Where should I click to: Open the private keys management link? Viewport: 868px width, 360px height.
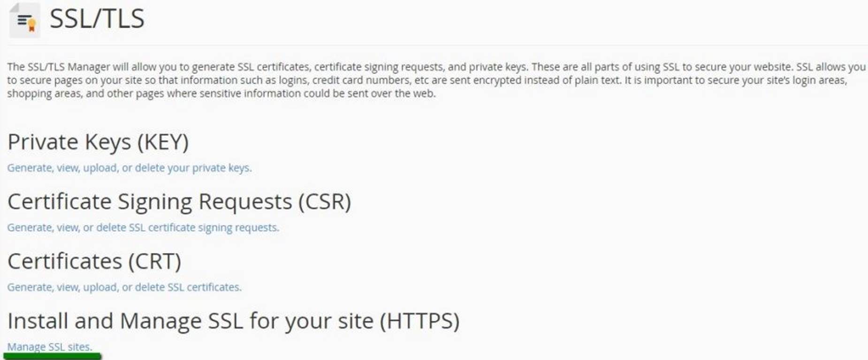pyautogui.click(x=129, y=167)
